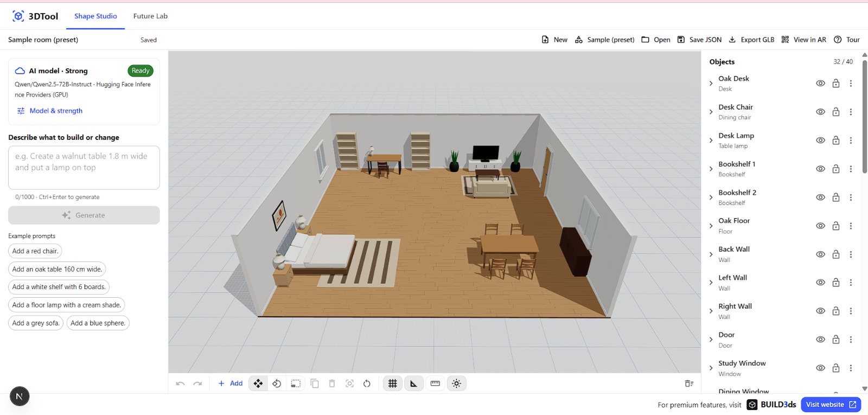Screen dimensions: 868x415
Task: Toggle the lighting sun button
Action: coord(457,384)
